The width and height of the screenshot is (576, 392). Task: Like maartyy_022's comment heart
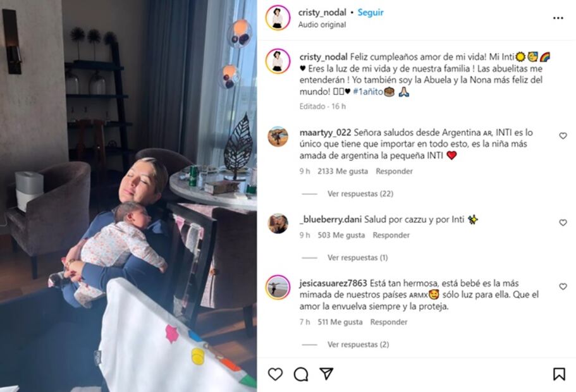(563, 136)
